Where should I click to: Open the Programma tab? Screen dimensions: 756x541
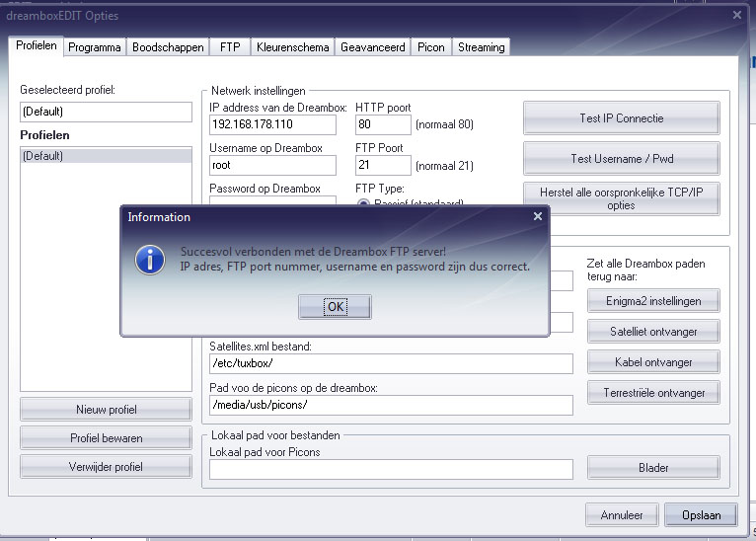(95, 47)
